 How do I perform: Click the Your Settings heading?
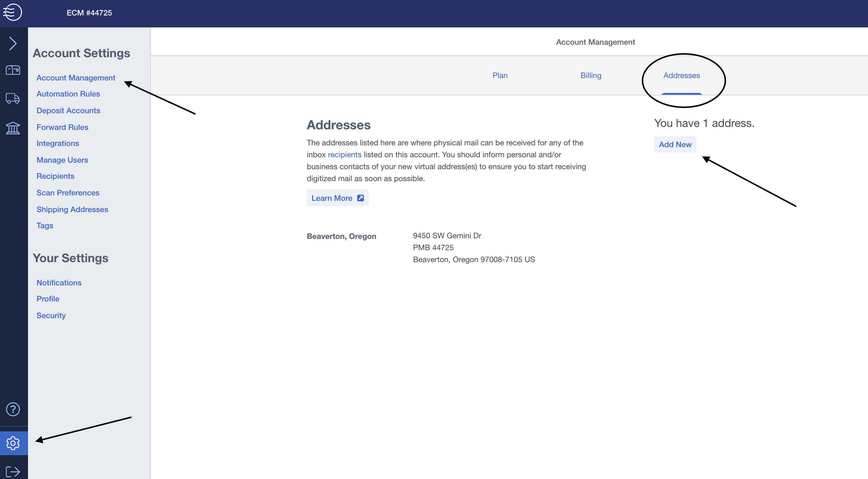tap(70, 258)
